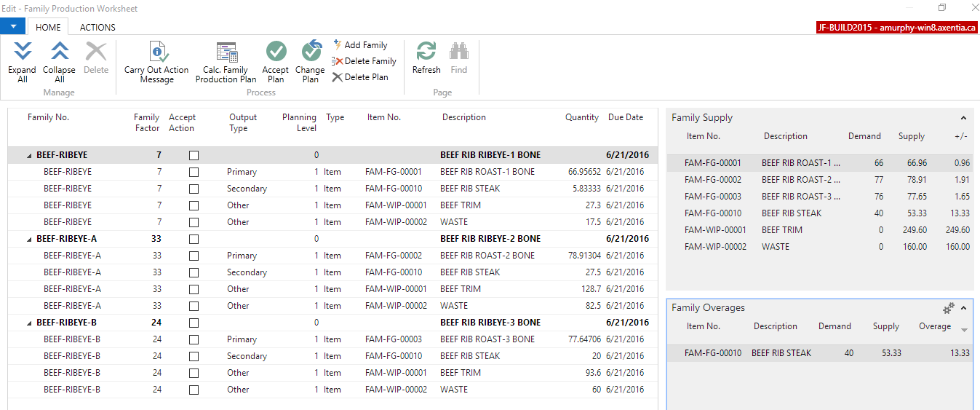Check Accept Action for BEEF-RIBEYE header row

pyautogui.click(x=194, y=155)
